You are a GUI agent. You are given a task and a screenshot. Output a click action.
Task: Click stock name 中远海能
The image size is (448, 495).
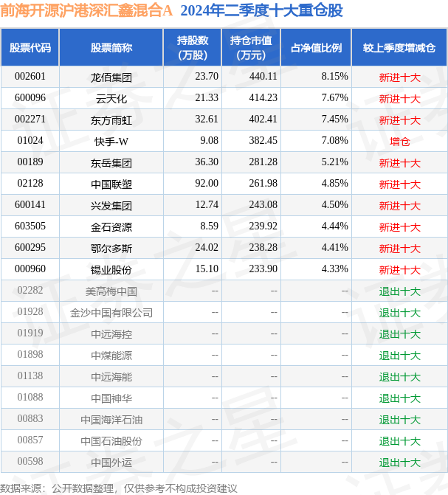point(111,377)
